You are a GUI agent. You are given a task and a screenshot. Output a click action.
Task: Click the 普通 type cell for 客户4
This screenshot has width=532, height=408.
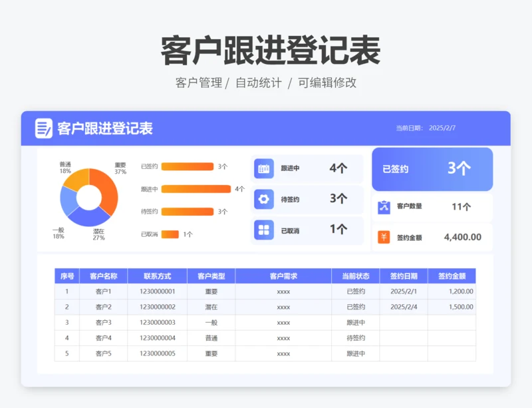[211, 338]
